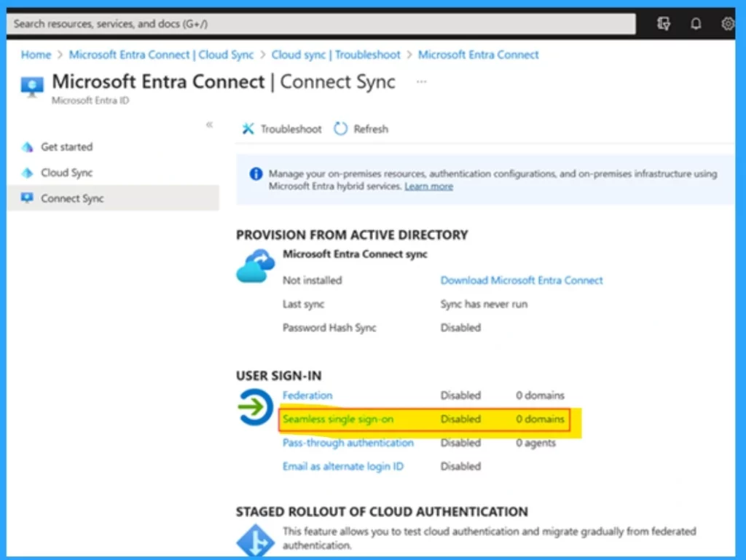The height and width of the screenshot is (560, 746).
Task: Click 'Not installed' status text
Action: click(312, 280)
